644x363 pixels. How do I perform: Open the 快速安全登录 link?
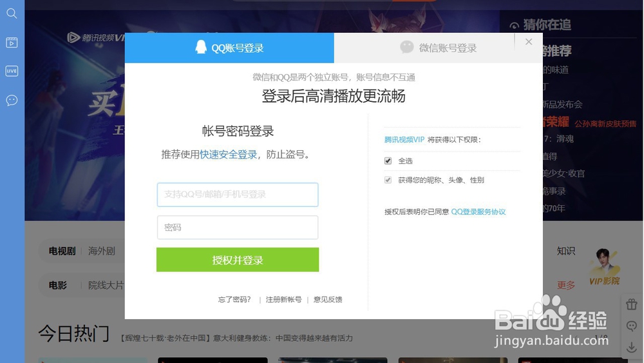pos(229,155)
